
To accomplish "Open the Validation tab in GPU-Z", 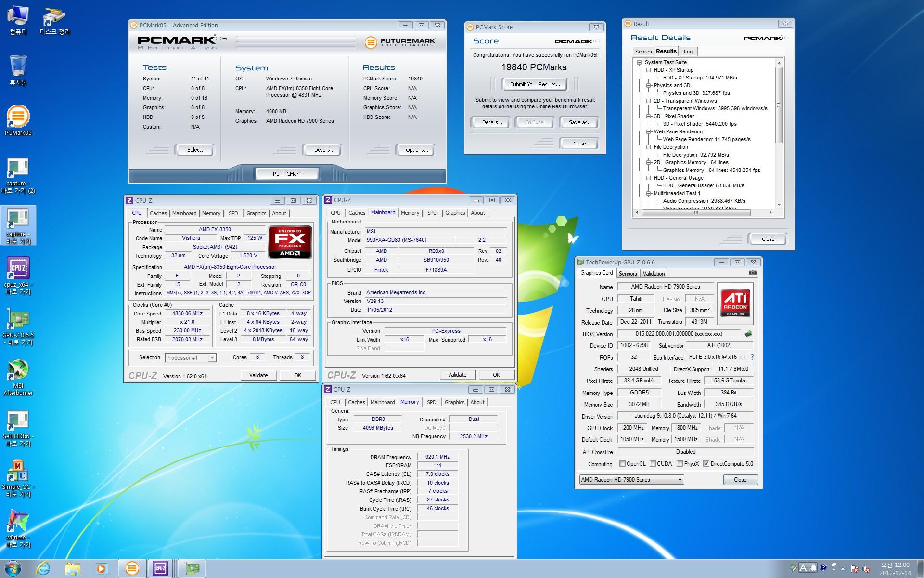I will (654, 274).
